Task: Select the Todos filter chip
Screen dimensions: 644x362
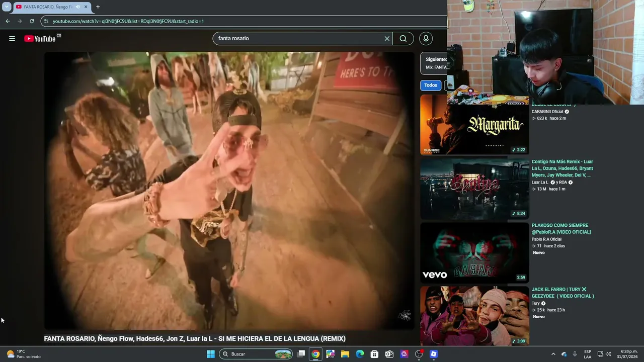Action: tap(431, 85)
